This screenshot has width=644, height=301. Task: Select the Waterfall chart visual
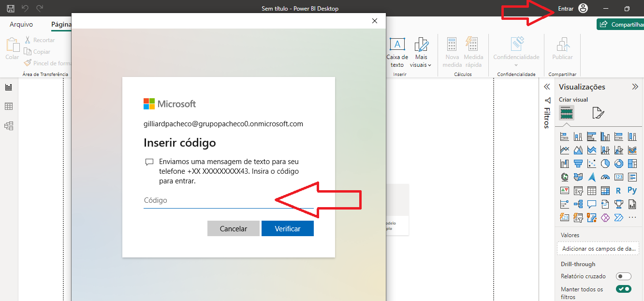pyautogui.click(x=564, y=164)
